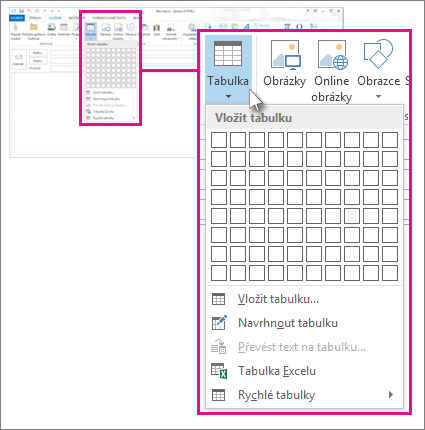Click the 'Převést text na tabulku...' entry in the enlarged menu
This screenshot has height=430, width=425.
point(304,347)
